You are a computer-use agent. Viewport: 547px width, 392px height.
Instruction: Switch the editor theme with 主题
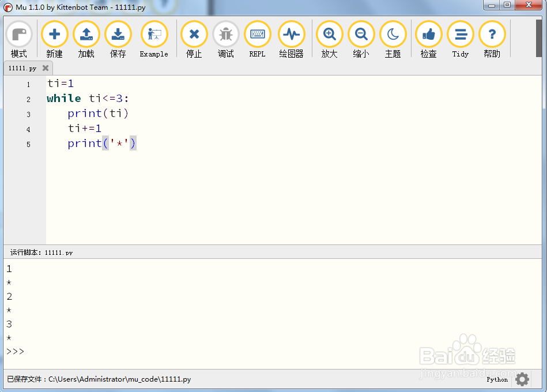tap(393, 35)
